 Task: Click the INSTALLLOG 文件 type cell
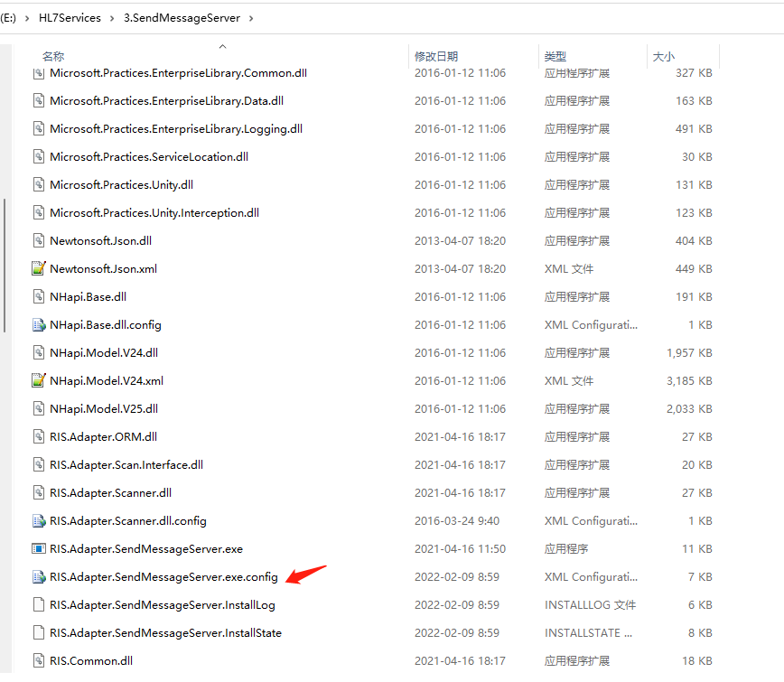590,605
